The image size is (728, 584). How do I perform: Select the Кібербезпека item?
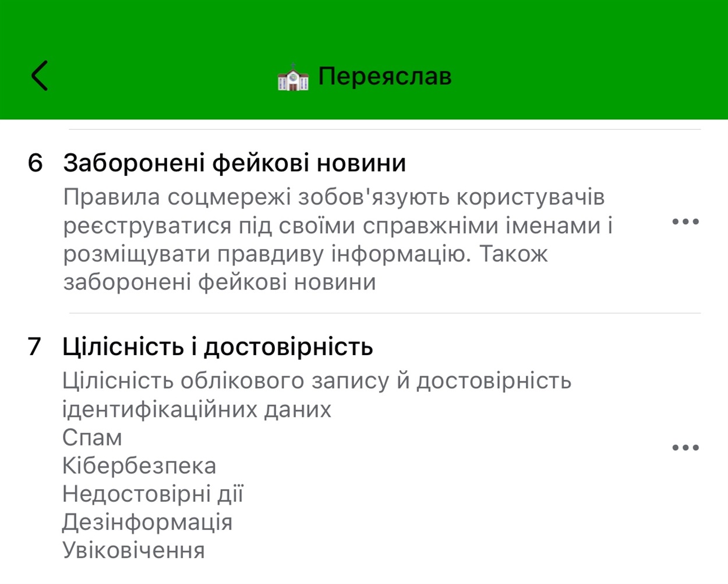139,466
